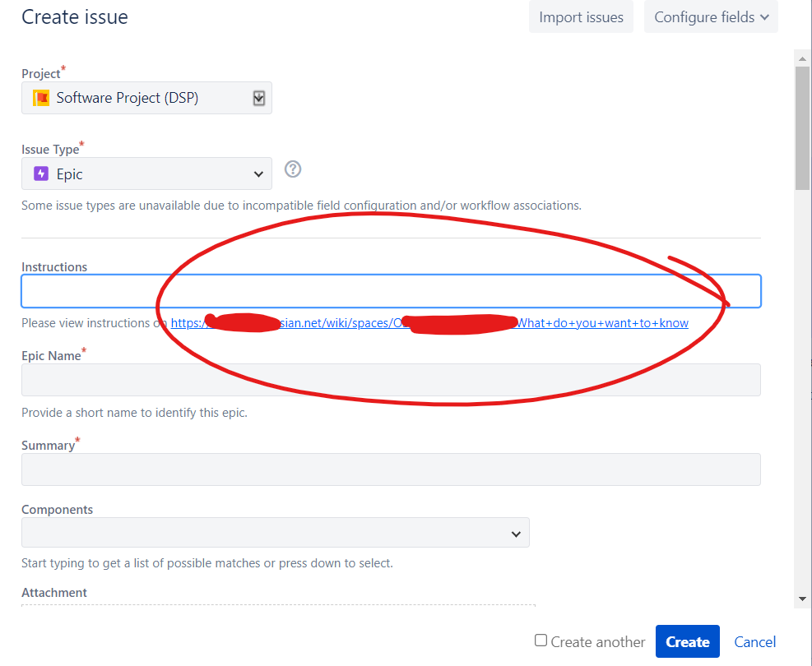The width and height of the screenshot is (812, 666).
Task: Click the Summary input field
Action: [x=391, y=469]
